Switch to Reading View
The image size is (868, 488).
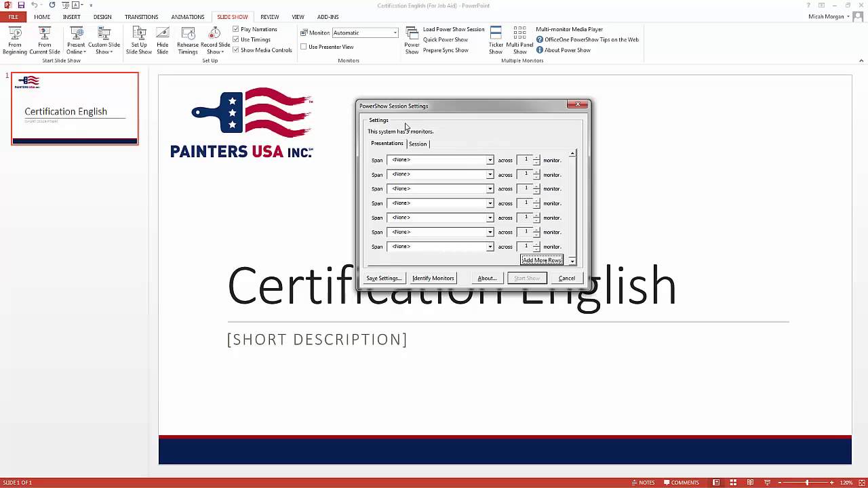(750, 483)
